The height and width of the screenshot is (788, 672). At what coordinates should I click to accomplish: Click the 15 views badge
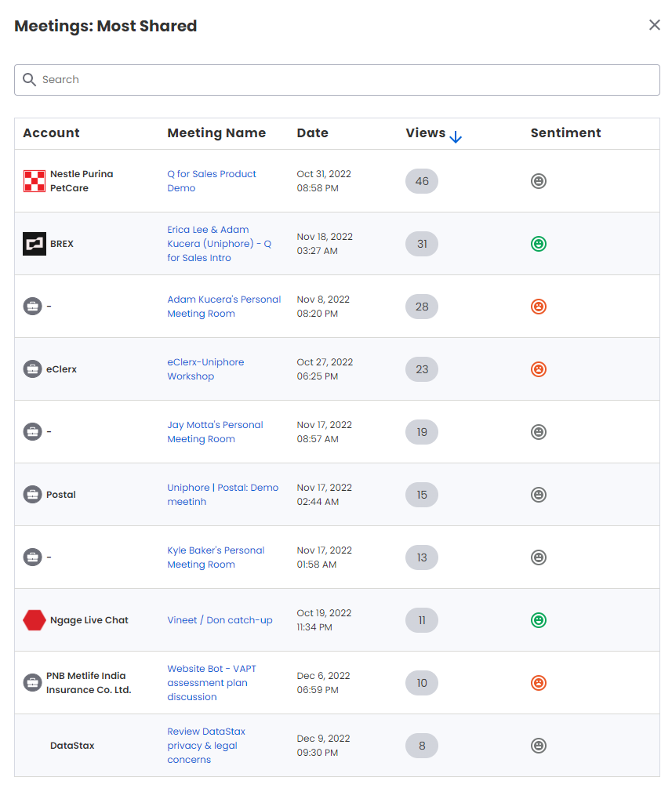422,495
